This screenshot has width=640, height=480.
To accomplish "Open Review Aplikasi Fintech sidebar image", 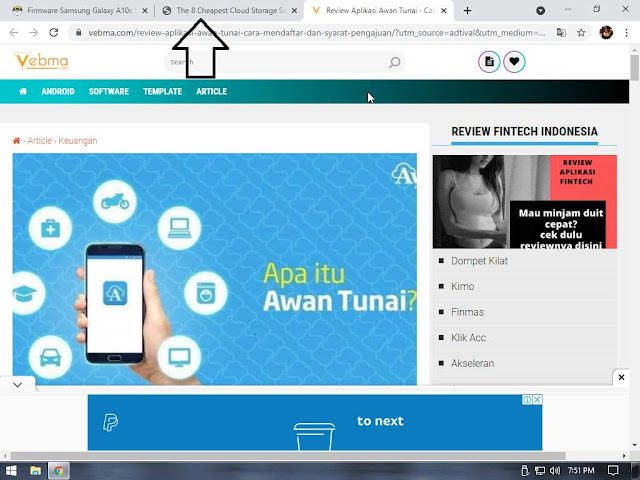I will click(524, 202).
